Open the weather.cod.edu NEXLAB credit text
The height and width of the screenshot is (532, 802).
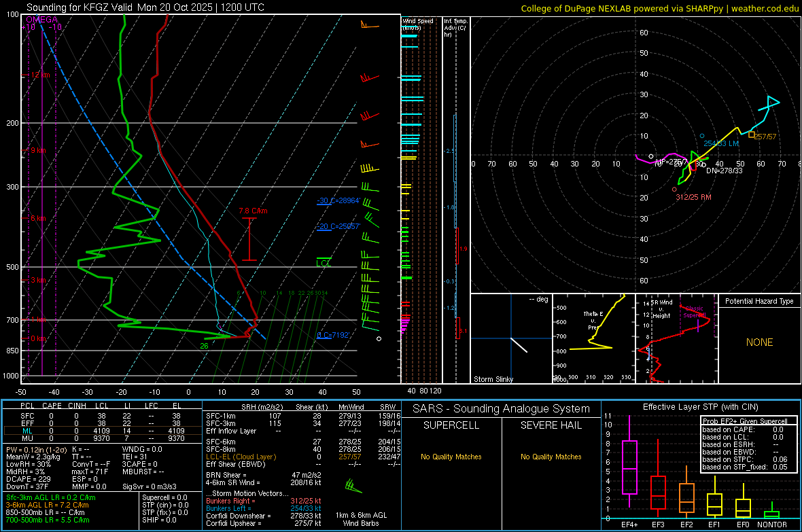point(659,8)
